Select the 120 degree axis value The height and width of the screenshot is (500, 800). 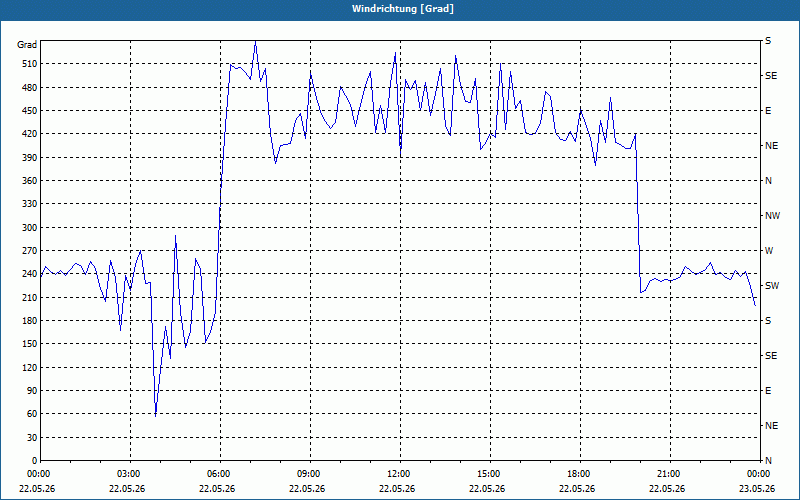click(x=30, y=367)
